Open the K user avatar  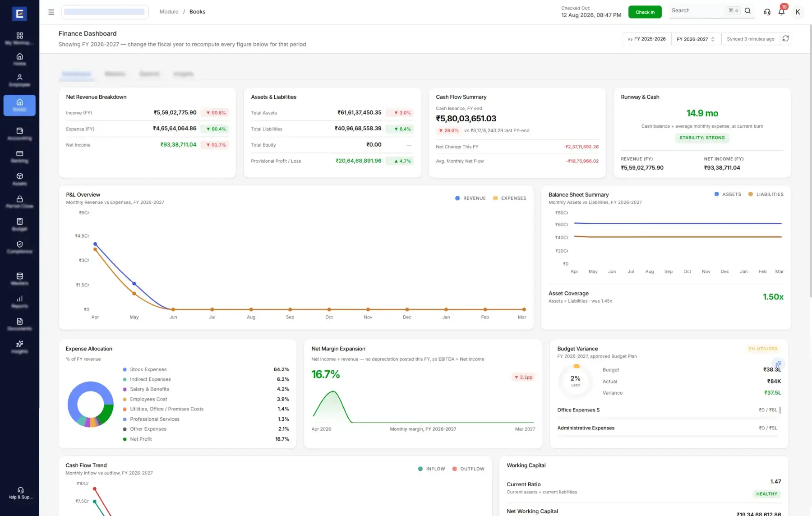[798, 12]
